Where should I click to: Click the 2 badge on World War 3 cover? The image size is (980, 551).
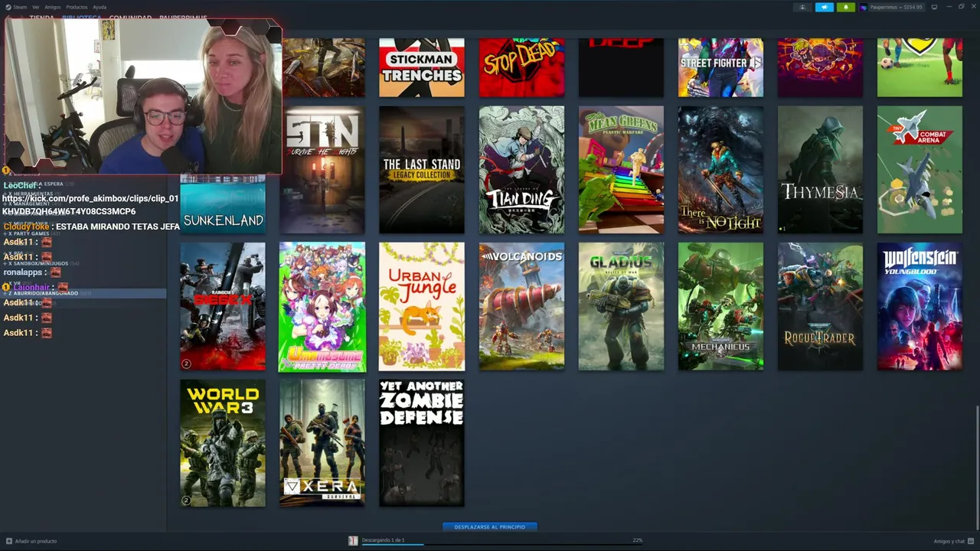[x=186, y=500]
